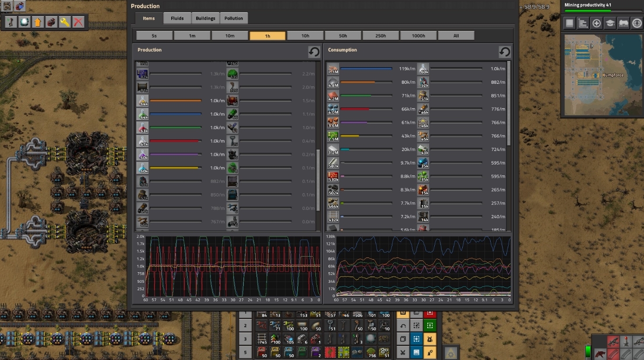Select the iron plate icon (4.8M)
The image size is (644, 360).
333,82
